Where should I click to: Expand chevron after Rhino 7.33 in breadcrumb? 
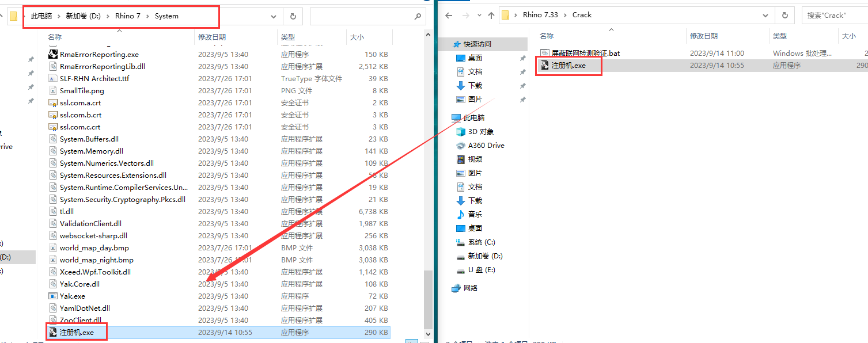[x=567, y=16]
